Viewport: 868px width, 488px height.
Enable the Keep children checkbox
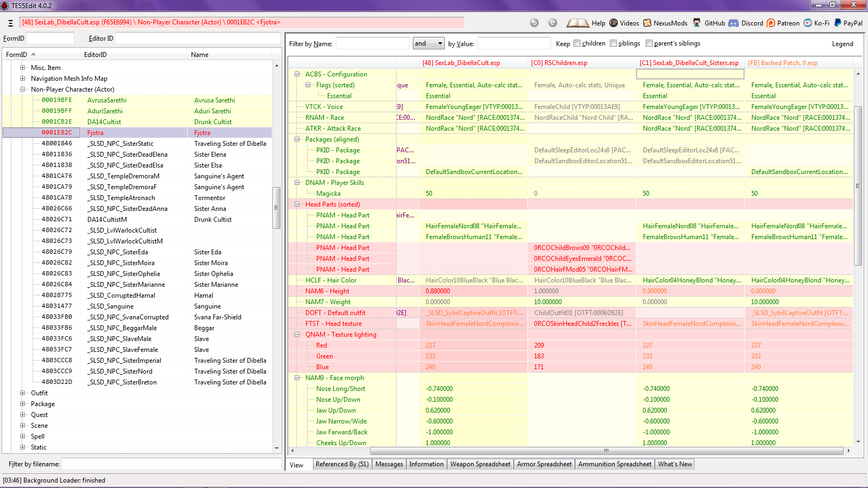click(577, 43)
